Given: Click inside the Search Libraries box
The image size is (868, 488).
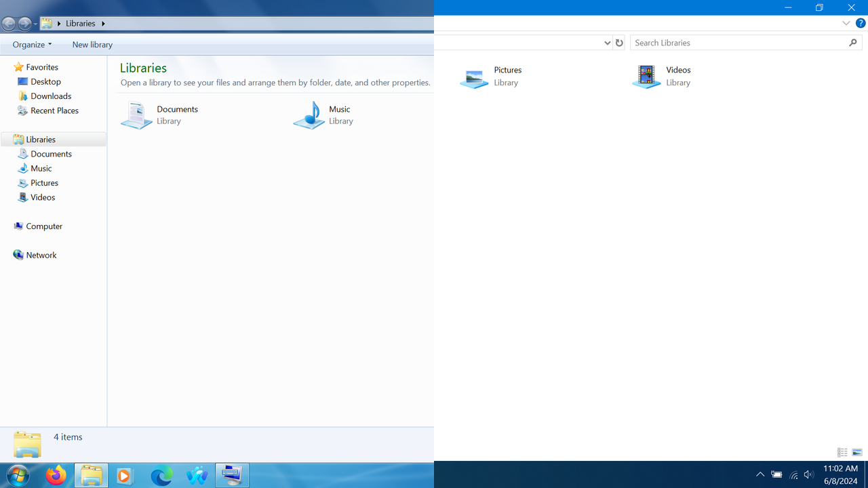Looking at the screenshot, I should coord(738,43).
